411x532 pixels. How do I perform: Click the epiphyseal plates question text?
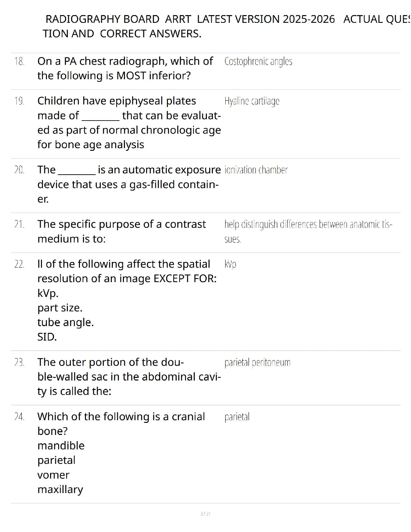tap(129, 123)
